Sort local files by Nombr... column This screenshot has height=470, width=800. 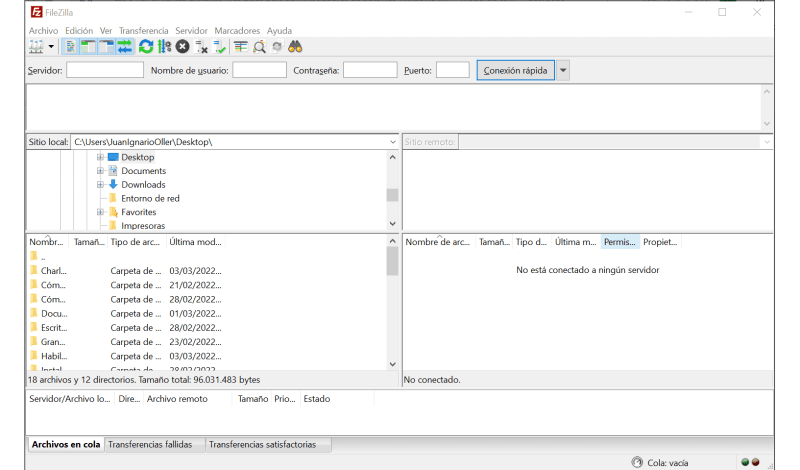coord(46,242)
